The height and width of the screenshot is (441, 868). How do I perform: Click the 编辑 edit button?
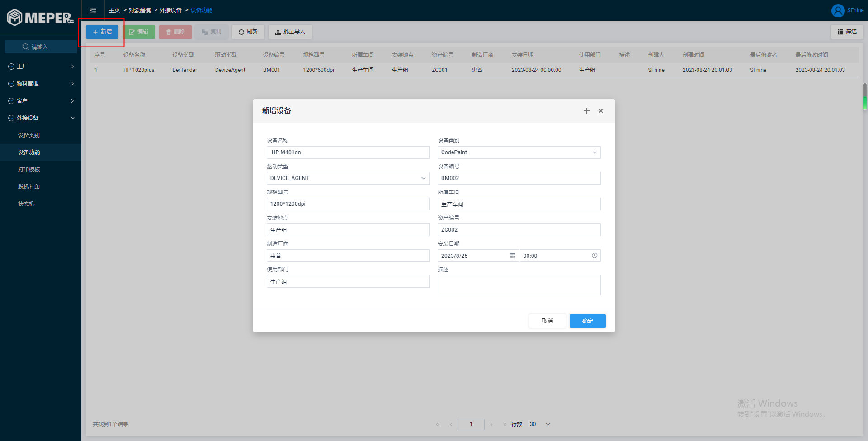(x=139, y=32)
